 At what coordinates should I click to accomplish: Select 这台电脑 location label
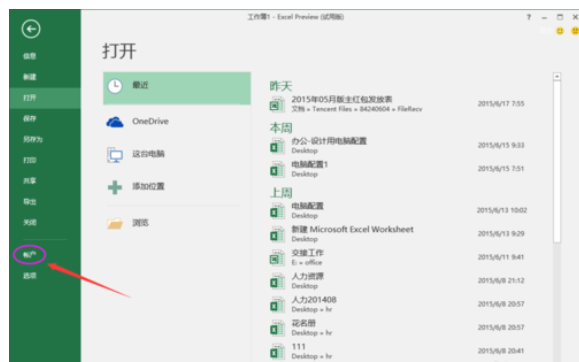(x=148, y=154)
